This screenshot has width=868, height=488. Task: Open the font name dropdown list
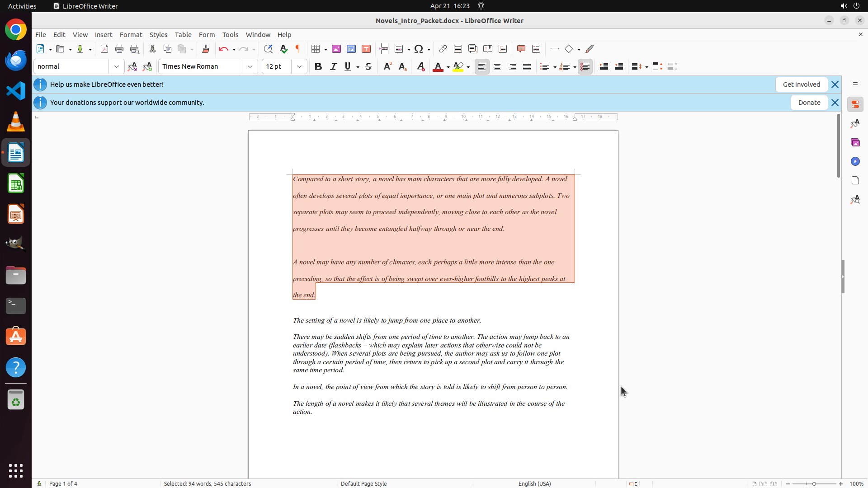click(250, 66)
